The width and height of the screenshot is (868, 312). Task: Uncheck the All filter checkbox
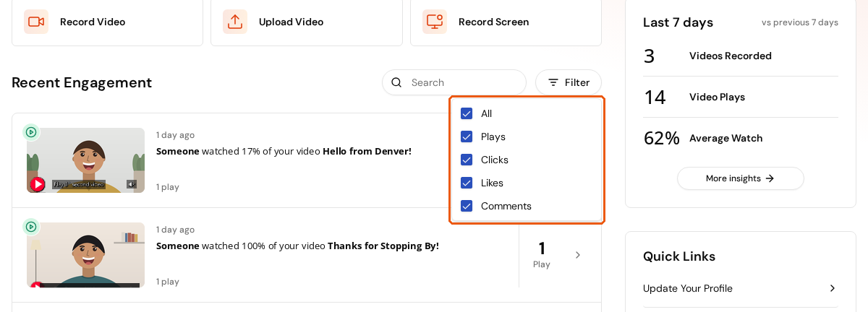[x=467, y=113]
